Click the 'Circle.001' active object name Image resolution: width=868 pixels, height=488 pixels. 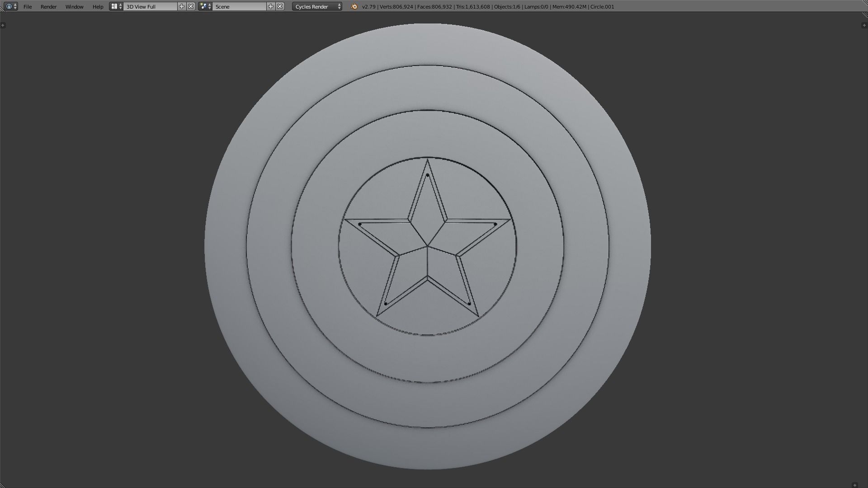[x=602, y=7]
